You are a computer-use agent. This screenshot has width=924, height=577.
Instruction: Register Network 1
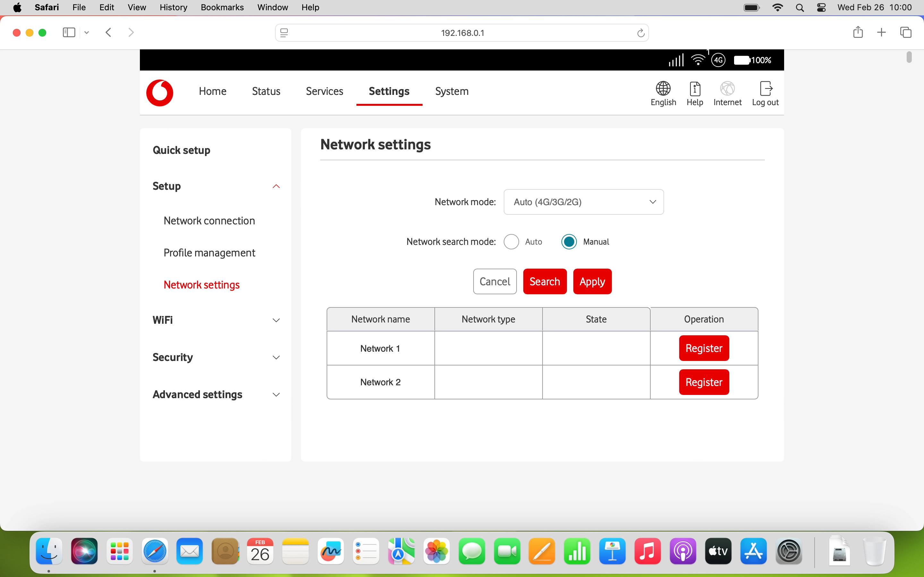pyautogui.click(x=704, y=348)
